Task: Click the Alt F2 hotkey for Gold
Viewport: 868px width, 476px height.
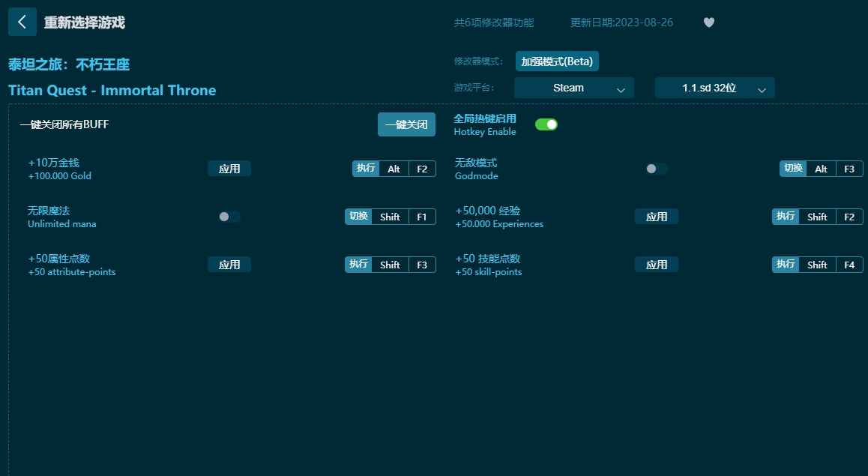Action: coord(407,169)
